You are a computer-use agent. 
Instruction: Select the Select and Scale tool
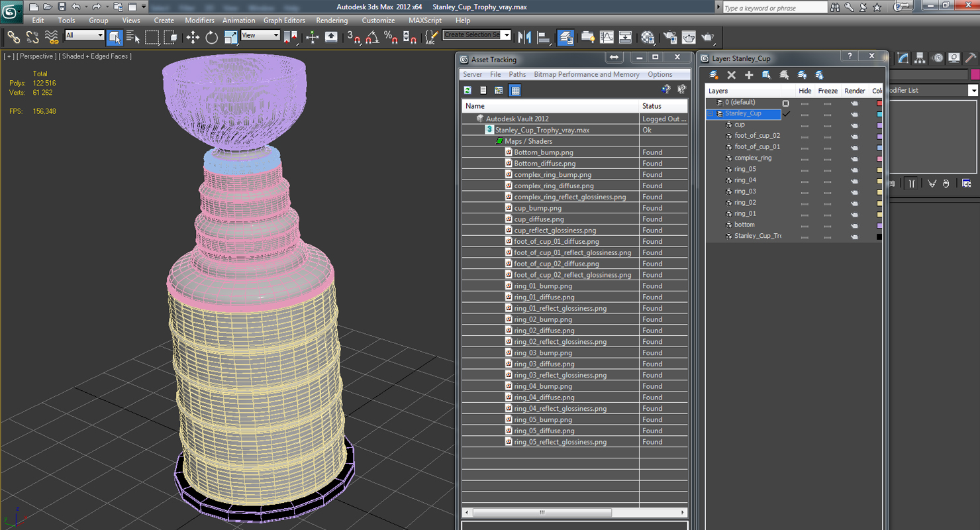(x=230, y=37)
